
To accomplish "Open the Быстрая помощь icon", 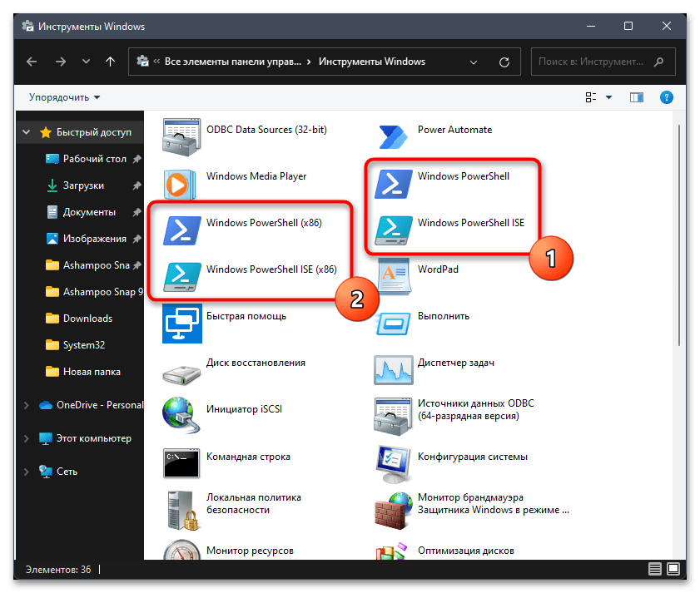I will [181, 324].
